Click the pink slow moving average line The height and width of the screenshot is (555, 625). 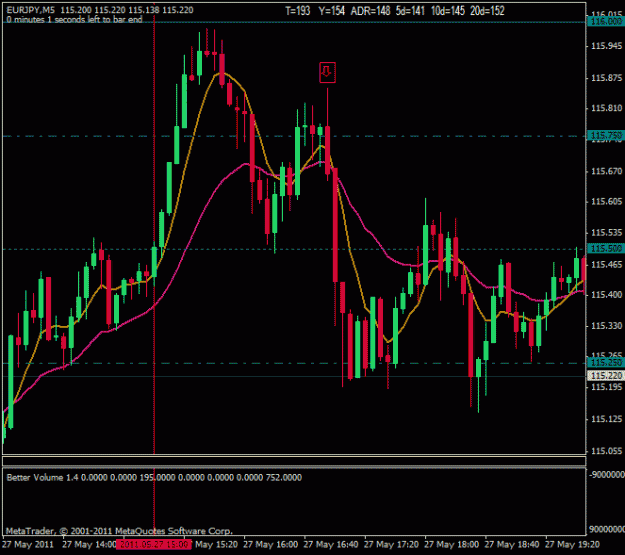point(199,217)
